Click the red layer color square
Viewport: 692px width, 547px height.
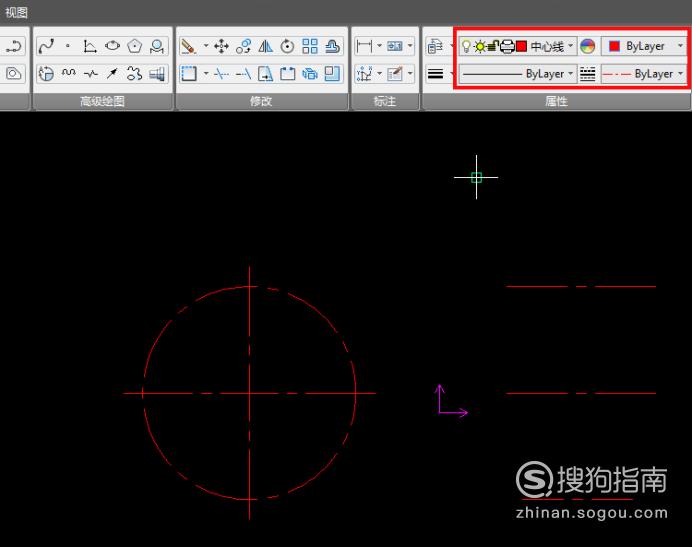tap(521, 46)
